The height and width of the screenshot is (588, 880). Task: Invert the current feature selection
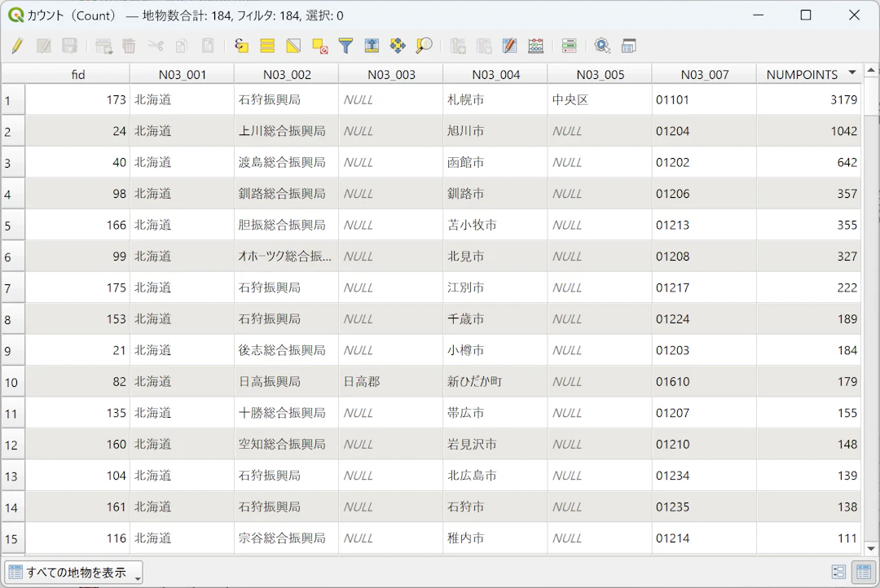[293, 46]
